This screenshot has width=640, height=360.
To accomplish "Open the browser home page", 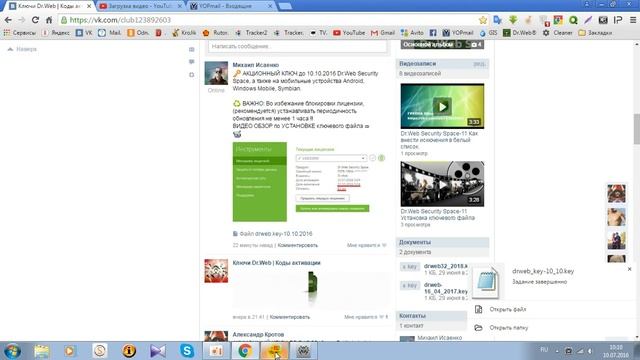I will [49, 20].
